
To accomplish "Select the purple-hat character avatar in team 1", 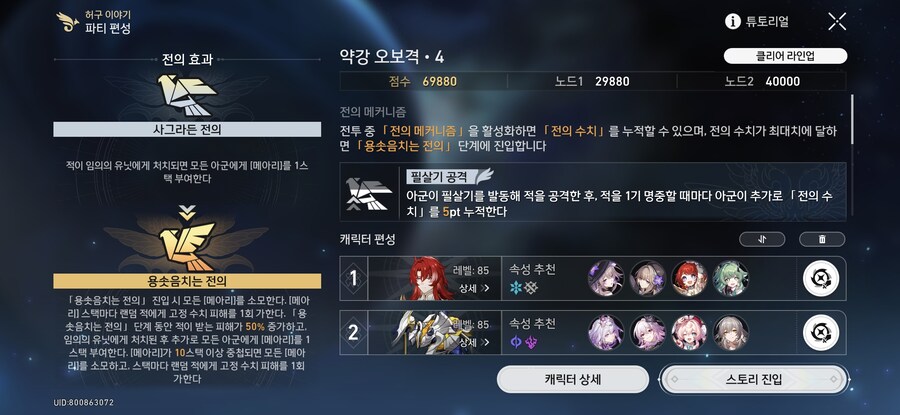I will [606, 278].
